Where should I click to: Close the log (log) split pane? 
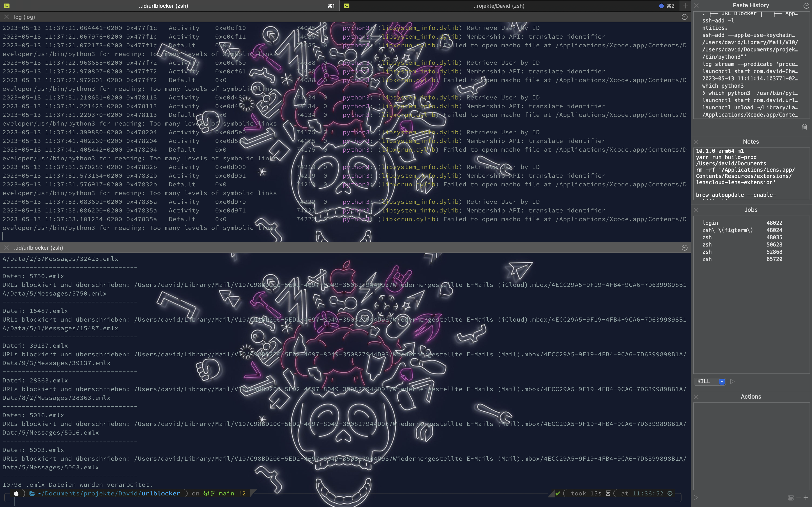[x=6, y=17]
